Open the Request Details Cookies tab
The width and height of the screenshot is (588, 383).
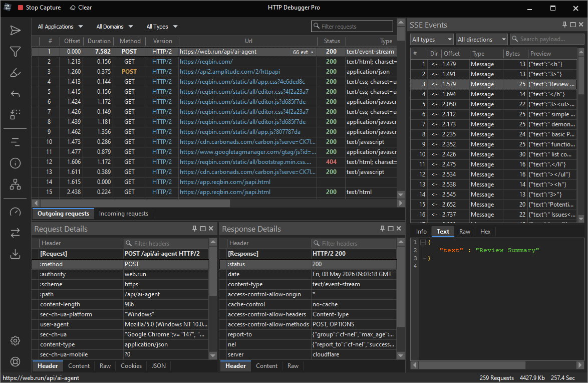pyautogui.click(x=131, y=366)
